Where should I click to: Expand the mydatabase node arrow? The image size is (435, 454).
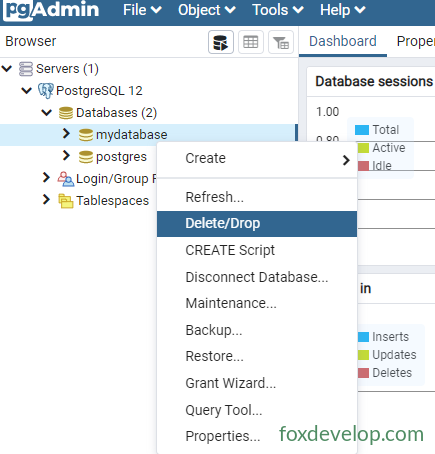coord(66,134)
